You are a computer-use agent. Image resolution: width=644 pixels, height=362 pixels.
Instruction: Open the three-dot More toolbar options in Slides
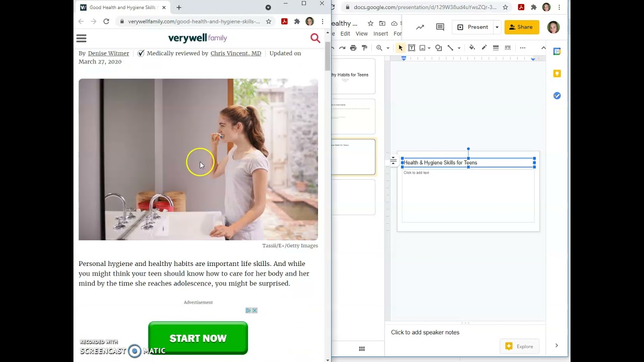point(523,48)
